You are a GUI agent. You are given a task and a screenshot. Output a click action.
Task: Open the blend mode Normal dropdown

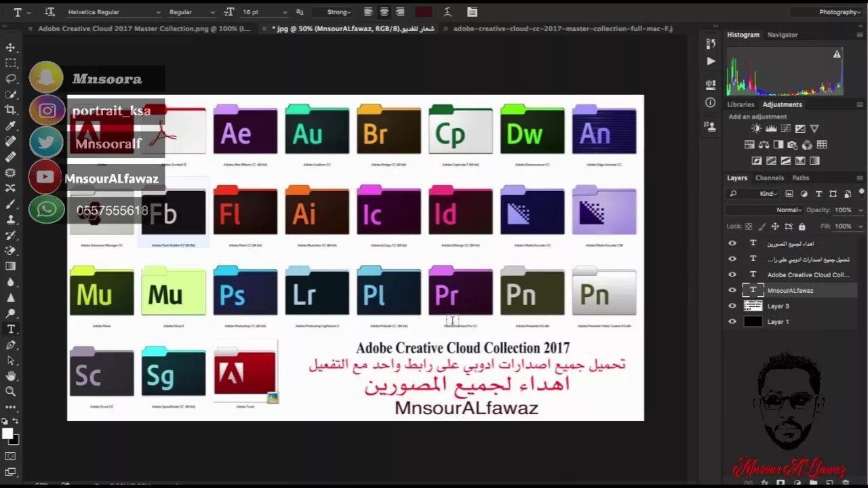[765, 210]
